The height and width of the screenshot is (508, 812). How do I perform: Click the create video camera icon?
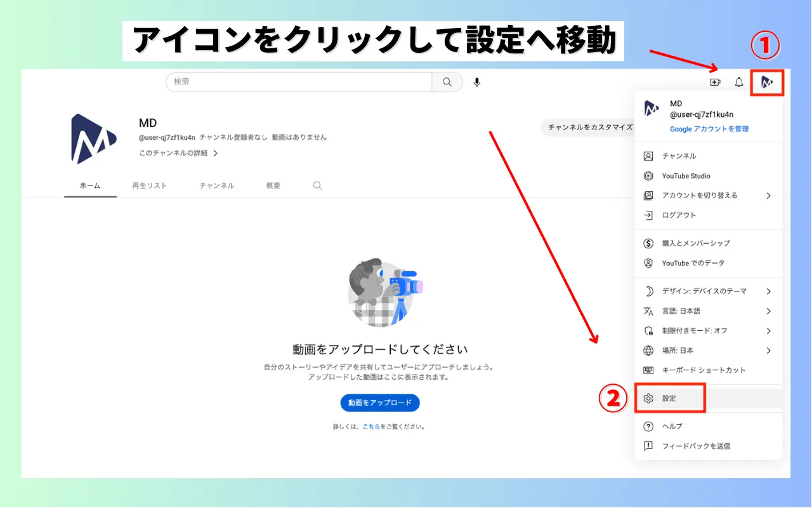pos(715,83)
